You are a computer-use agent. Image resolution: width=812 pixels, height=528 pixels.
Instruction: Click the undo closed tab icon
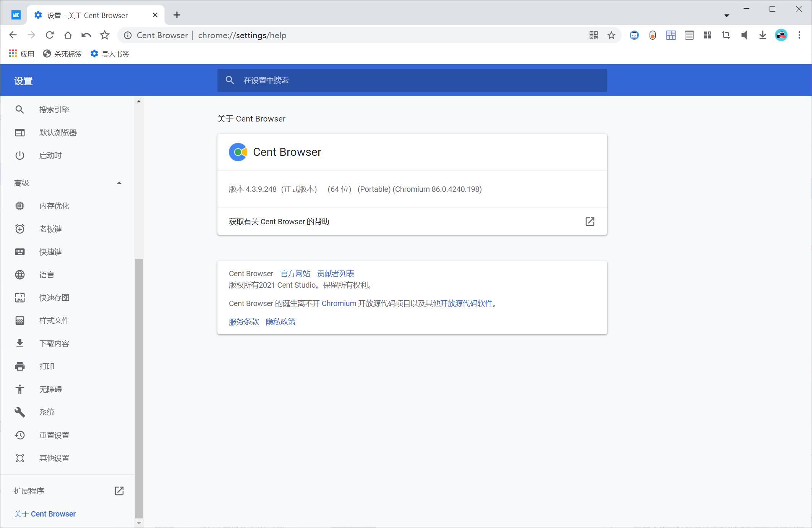point(86,36)
